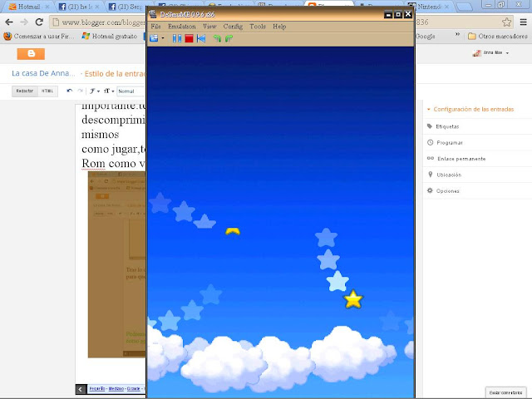Click the Opciones gear icon
This screenshot has height=399, width=532.
[430, 190]
